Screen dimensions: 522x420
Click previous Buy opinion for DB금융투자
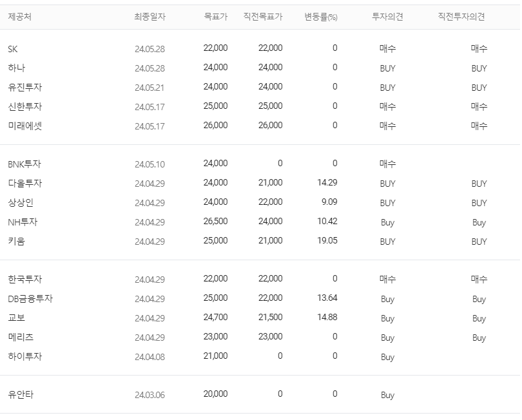[479, 299]
